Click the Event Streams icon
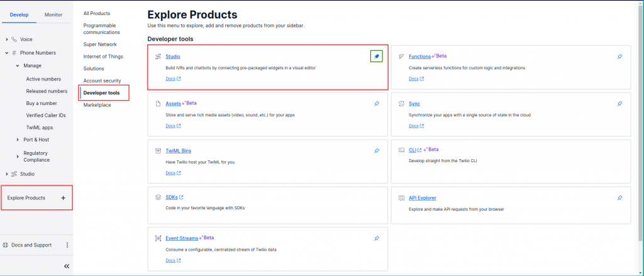 (x=158, y=238)
